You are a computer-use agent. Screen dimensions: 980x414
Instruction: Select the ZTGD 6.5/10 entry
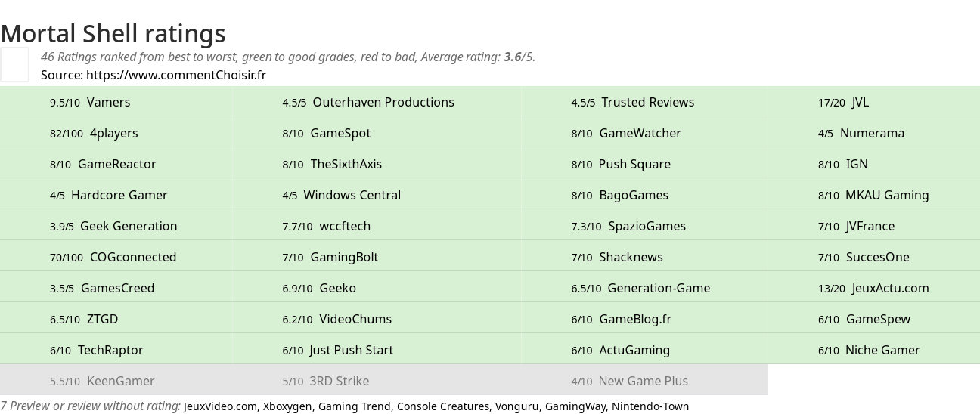coord(84,319)
